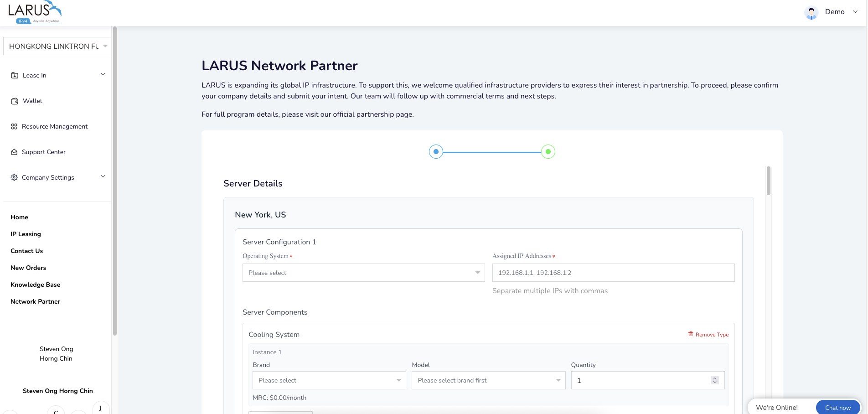Click the Quantity stepper arrows

coord(715,380)
